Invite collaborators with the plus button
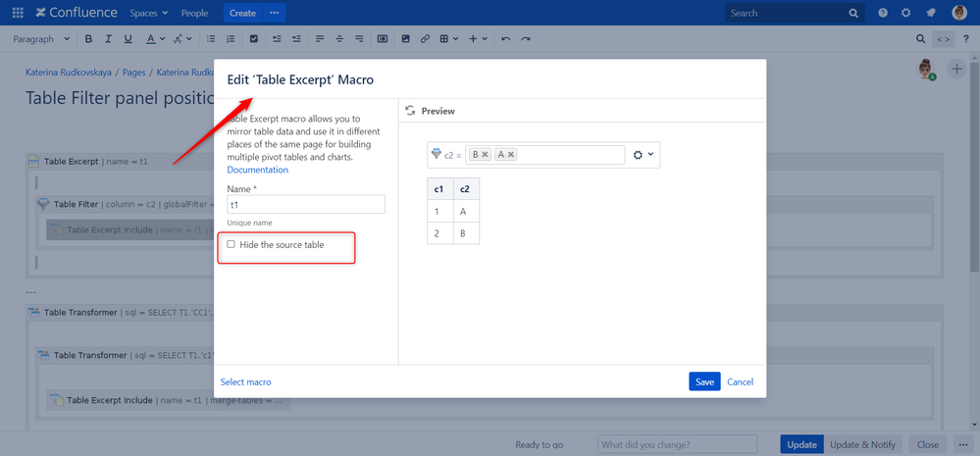The width and height of the screenshot is (980, 456). (956, 69)
